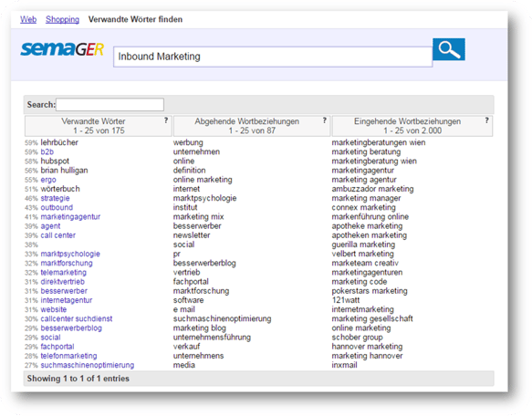Select the newsletter entry
The width and height of the screenshot is (532, 416).
(x=192, y=235)
